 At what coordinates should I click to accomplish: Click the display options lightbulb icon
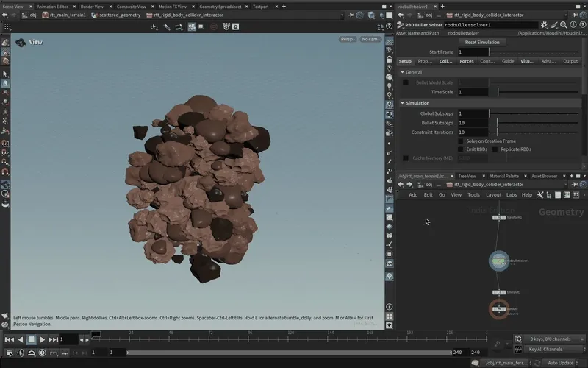390,86
